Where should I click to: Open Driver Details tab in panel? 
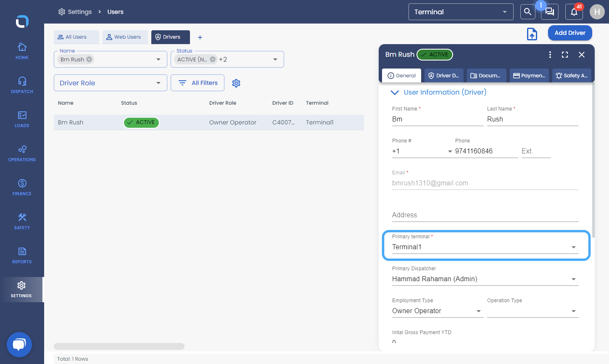[444, 75]
